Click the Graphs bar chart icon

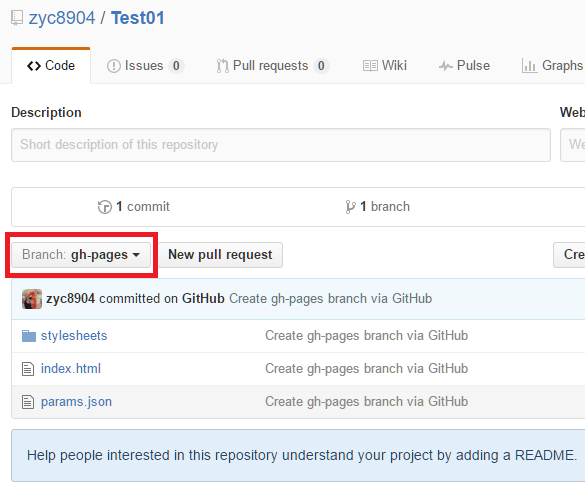coord(529,66)
